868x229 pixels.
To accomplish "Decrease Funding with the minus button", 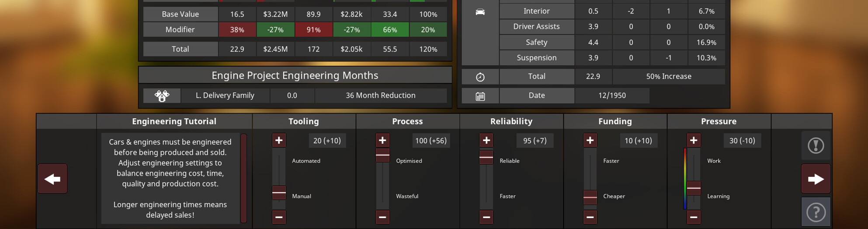I will click(x=590, y=217).
